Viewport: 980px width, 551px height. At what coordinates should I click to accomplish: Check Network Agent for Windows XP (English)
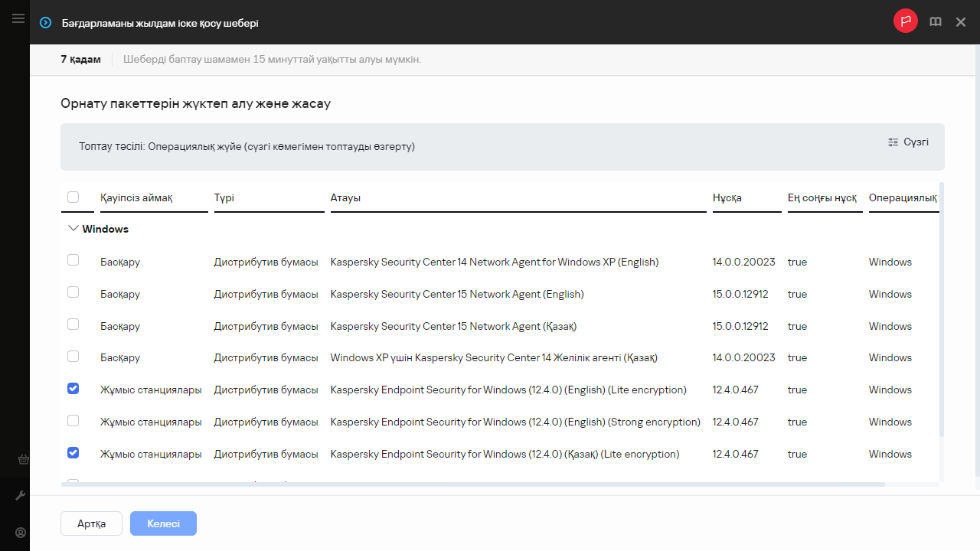point(73,260)
